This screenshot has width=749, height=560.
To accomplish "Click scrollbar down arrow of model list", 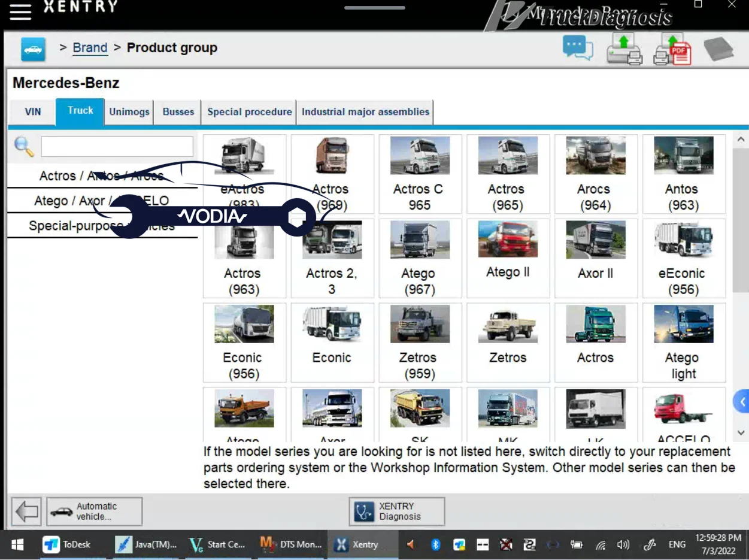I will 741,432.
